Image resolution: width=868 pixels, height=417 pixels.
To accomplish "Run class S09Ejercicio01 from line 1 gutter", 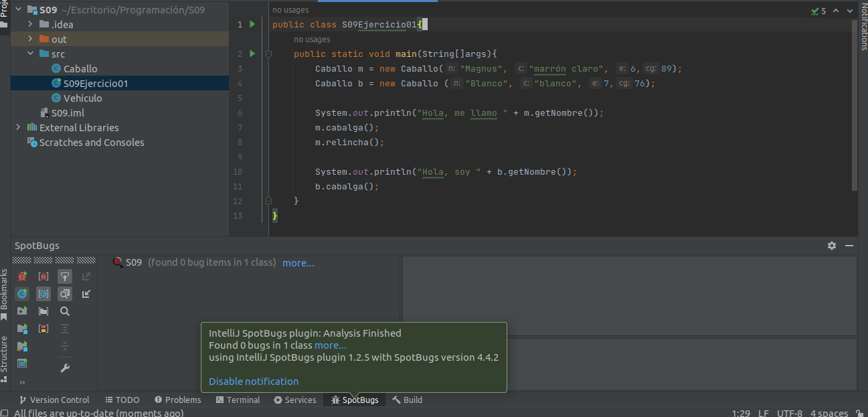I will (252, 24).
